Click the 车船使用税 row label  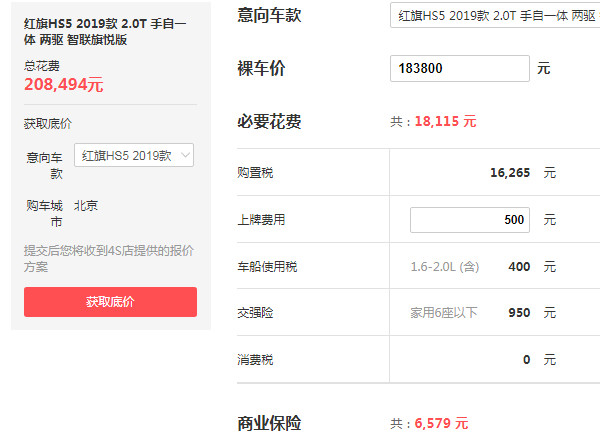coord(268,267)
